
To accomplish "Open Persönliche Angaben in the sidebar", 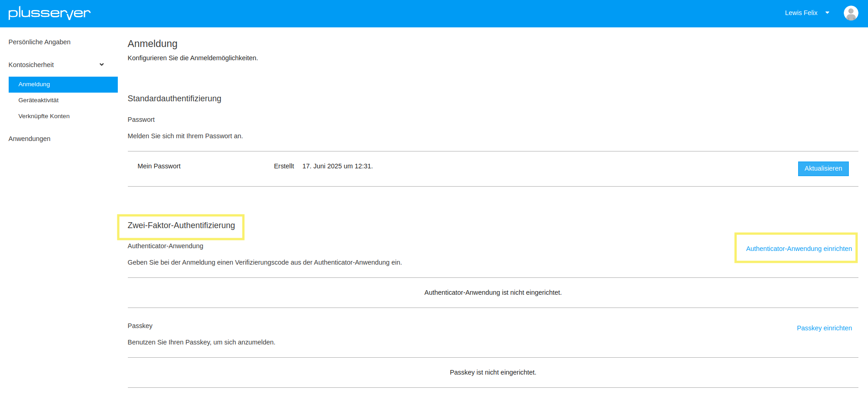I will [39, 42].
